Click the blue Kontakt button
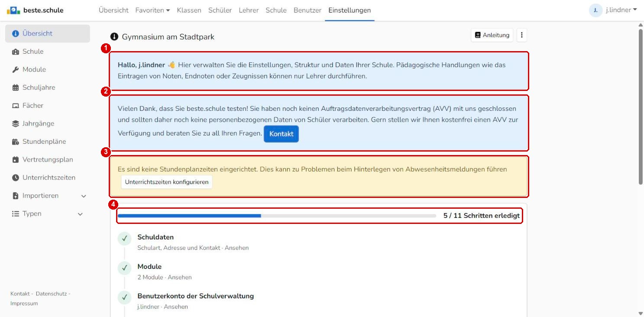The width and height of the screenshot is (644, 317). point(281,134)
